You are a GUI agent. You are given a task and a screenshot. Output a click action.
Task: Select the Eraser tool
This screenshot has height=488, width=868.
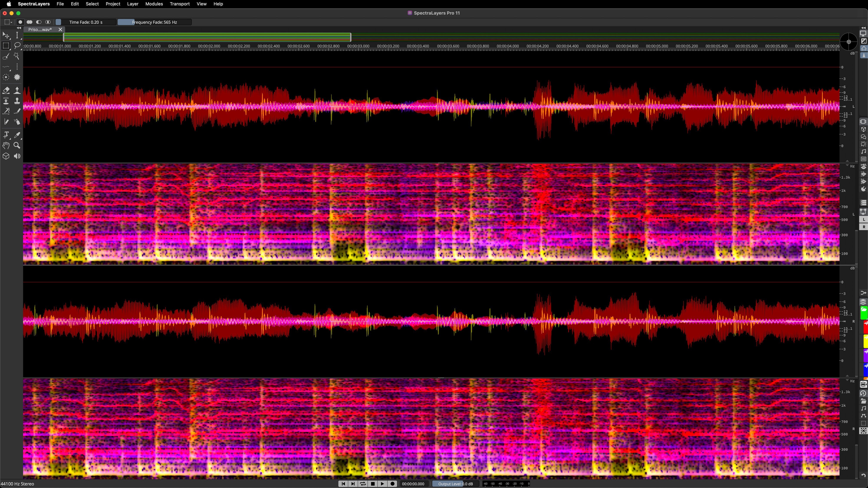tap(6, 90)
